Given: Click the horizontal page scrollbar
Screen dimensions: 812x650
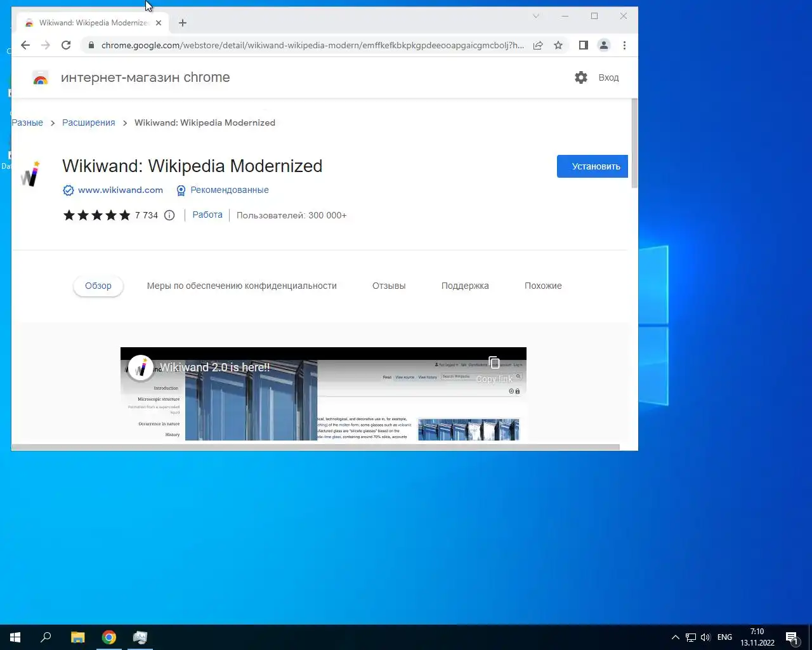Looking at the screenshot, I should click(x=315, y=447).
